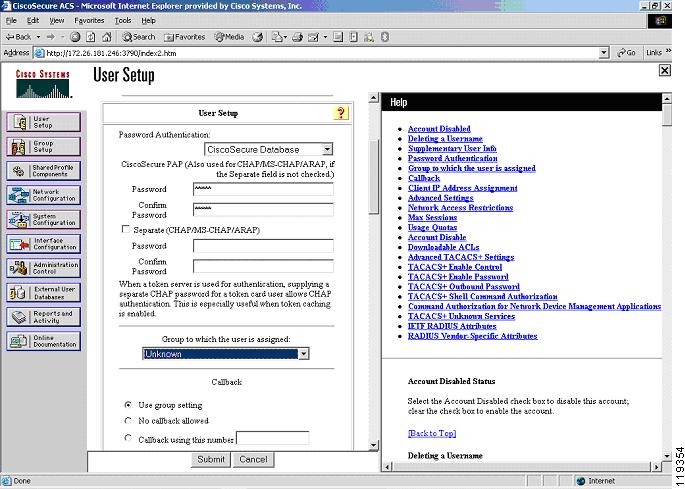685x489 pixels.
Task: Open User Setup in the sidebar
Action: click(44, 122)
